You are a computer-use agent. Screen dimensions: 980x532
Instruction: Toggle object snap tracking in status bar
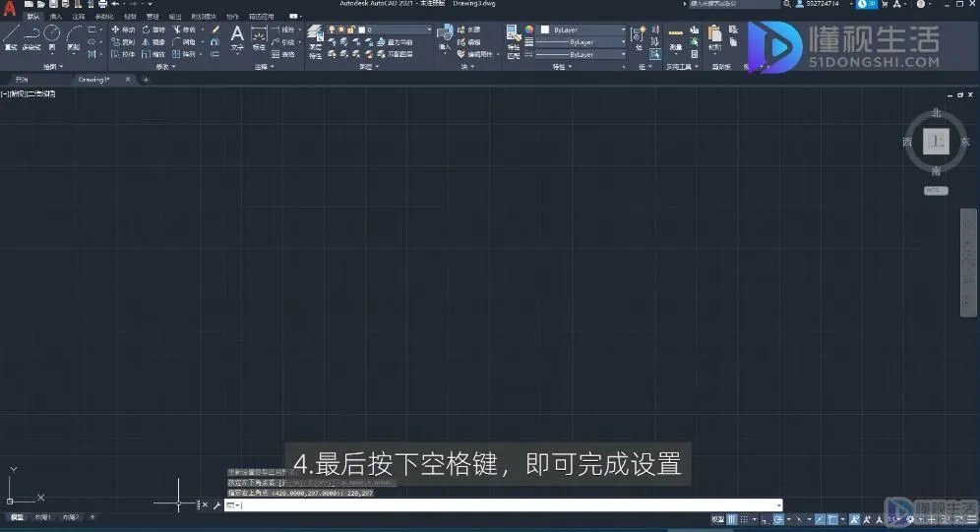click(820, 519)
